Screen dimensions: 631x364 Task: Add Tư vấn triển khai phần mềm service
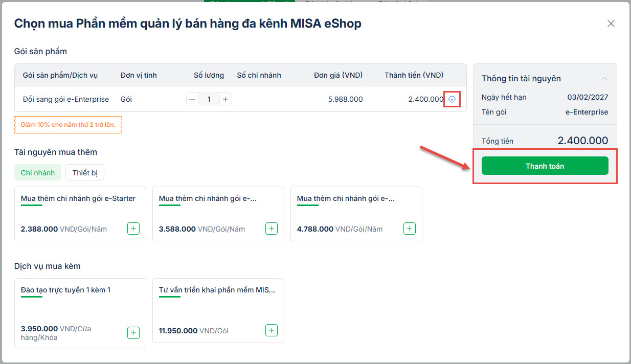272,330
